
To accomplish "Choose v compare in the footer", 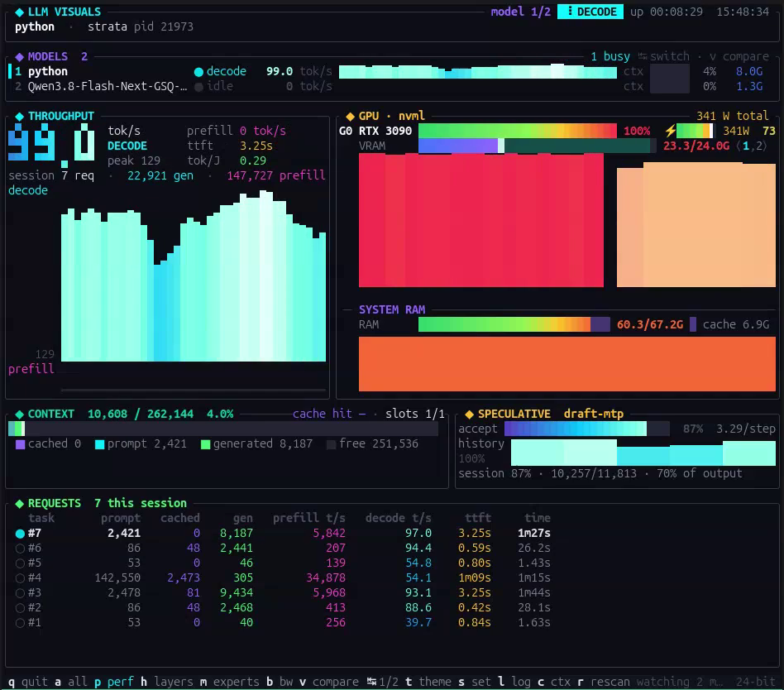I will [x=329, y=682].
